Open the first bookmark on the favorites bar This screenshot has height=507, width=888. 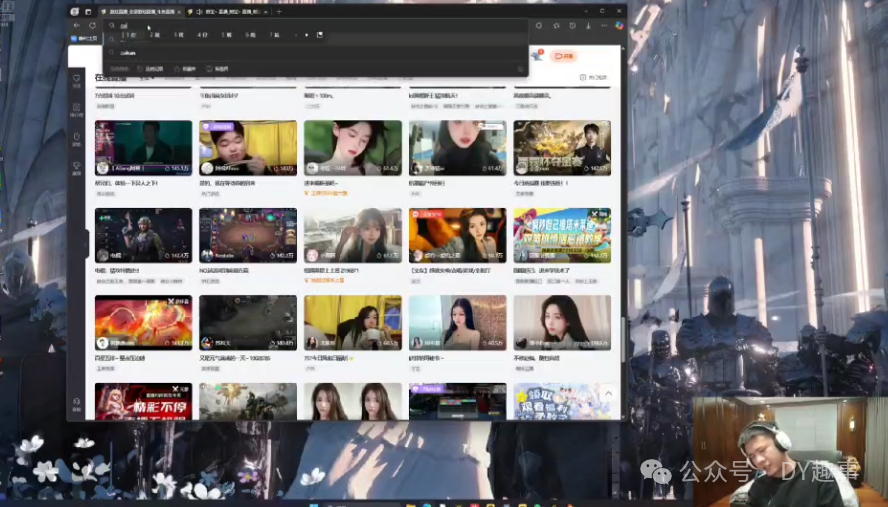[84, 39]
